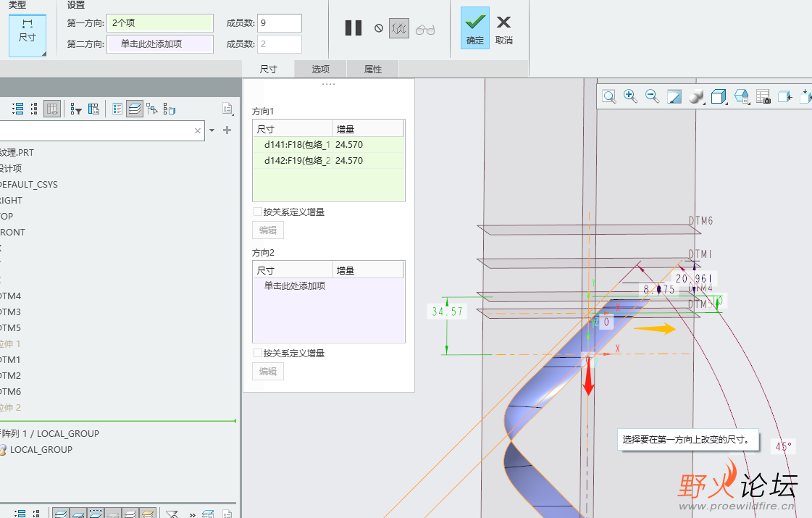This screenshot has width=812, height=518.
Task: Click the tree columns settings icon
Action: 93,109
